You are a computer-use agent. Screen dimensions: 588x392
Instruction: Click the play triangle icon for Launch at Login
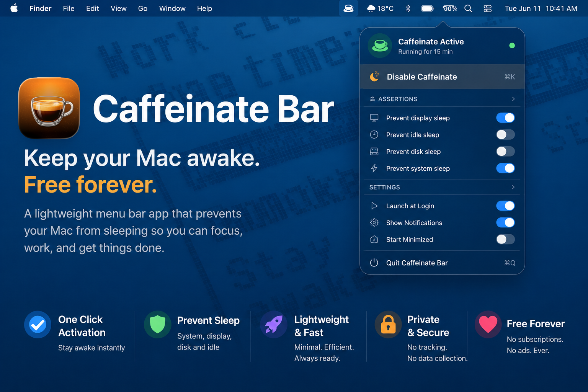click(374, 206)
